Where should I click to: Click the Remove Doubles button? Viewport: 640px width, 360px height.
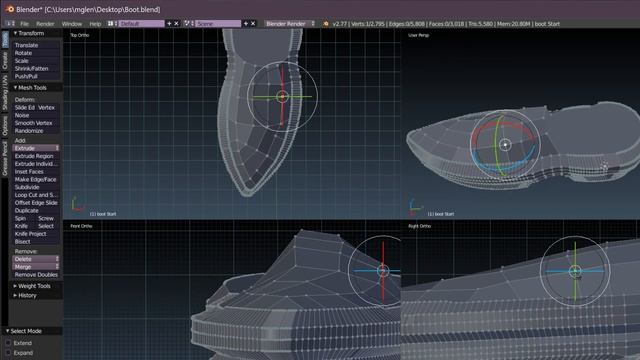36,275
